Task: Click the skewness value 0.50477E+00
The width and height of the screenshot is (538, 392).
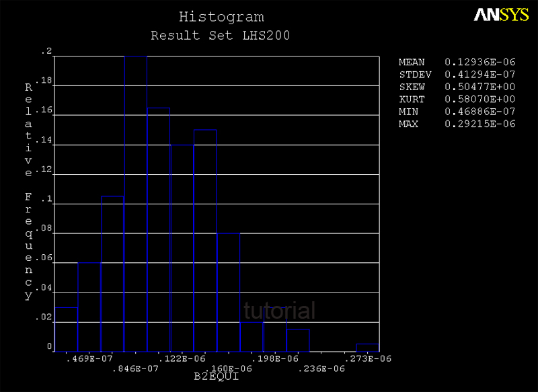Action: click(480, 87)
